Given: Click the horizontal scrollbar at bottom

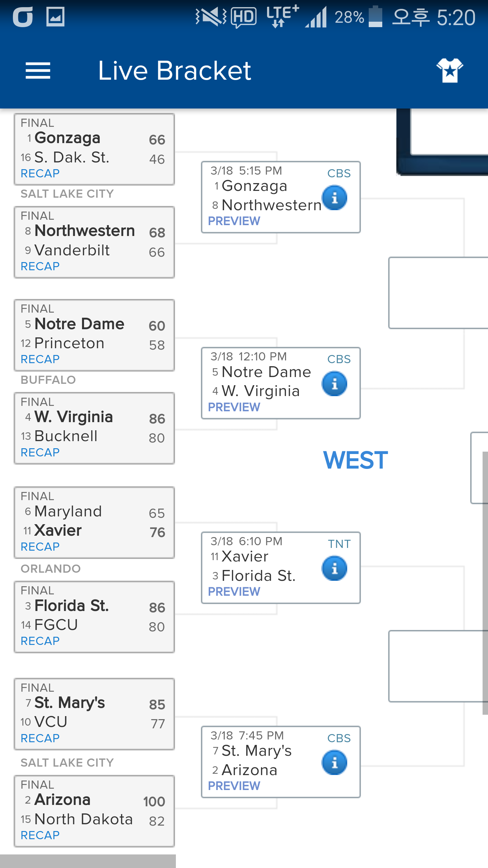Looking at the screenshot, I should coord(88,861).
